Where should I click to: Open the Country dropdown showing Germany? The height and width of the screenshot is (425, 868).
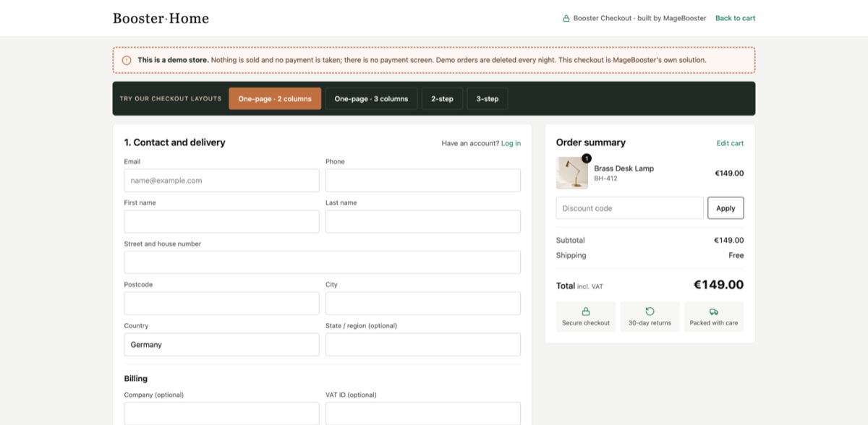pos(221,345)
